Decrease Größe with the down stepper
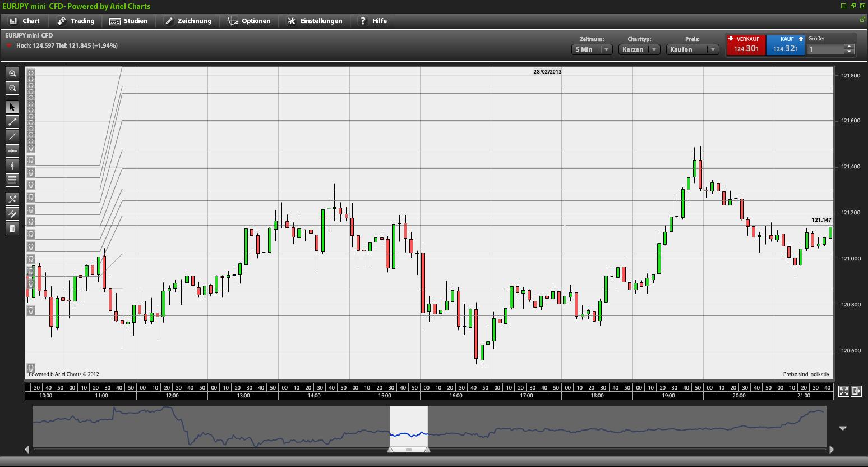Screen dimensions: 868x467 [849, 52]
